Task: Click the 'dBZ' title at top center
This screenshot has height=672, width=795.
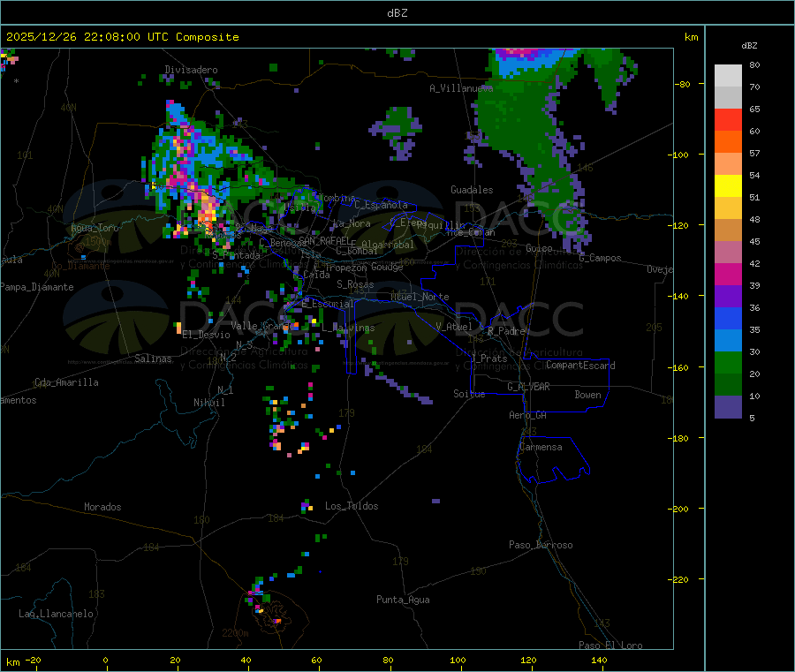Action: (x=397, y=13)
